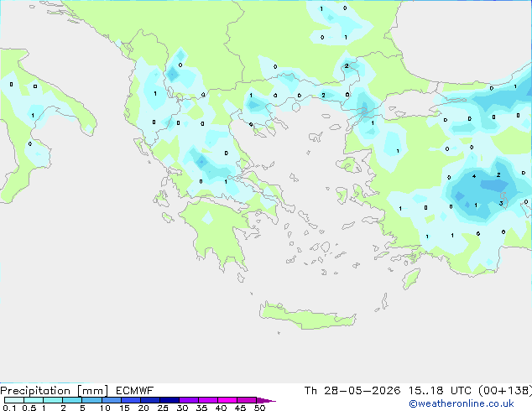Screen dimensions: 532x411
Task: Click the pale swatch starting at 0.1 mm
Action: pos(14,400)
